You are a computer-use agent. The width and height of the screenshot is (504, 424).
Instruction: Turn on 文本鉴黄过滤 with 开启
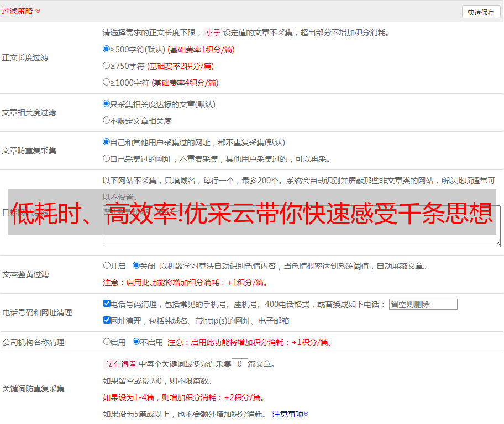pos(107,266)
